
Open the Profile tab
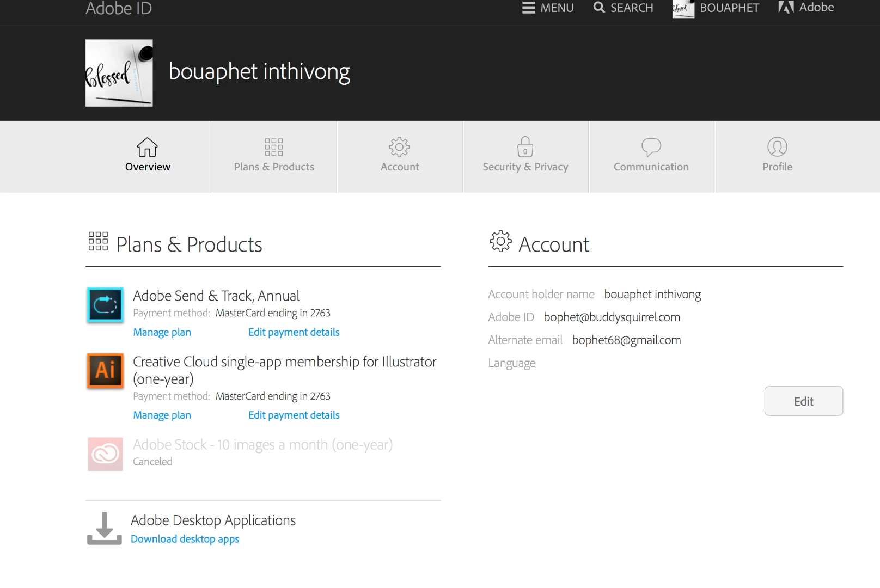click(777, 156)
